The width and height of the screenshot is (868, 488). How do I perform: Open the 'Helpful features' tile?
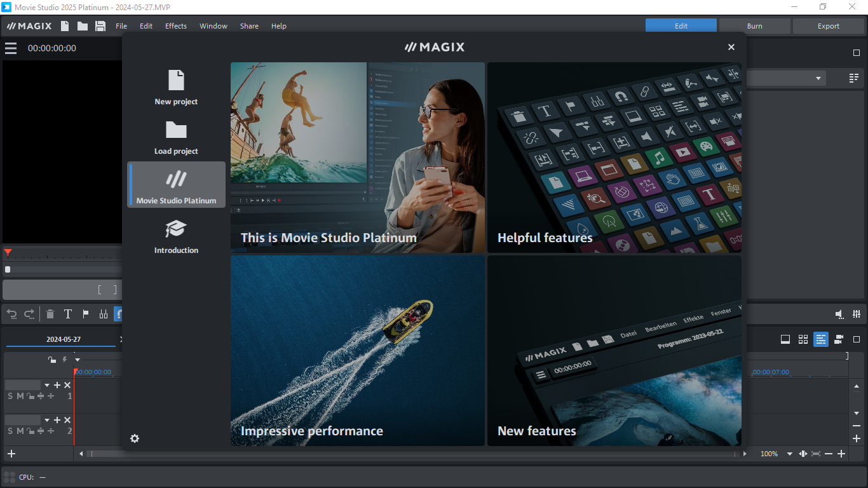(614, 158)
